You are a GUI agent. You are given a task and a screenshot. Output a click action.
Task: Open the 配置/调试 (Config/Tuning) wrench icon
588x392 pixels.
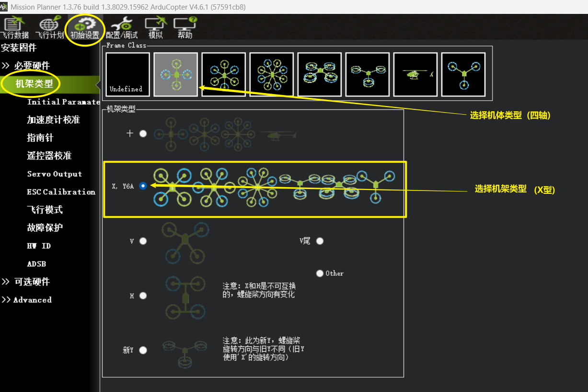tap(121, 27)
